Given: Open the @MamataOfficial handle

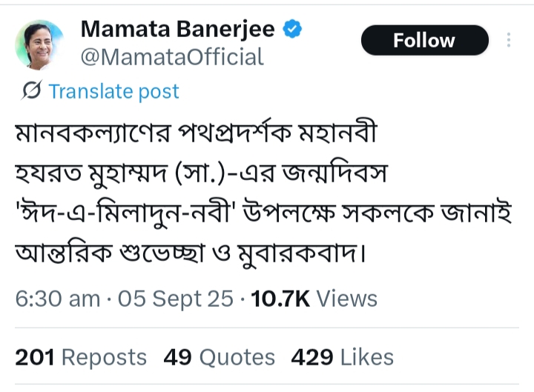Looking at the screenshot, I should 172,56.
